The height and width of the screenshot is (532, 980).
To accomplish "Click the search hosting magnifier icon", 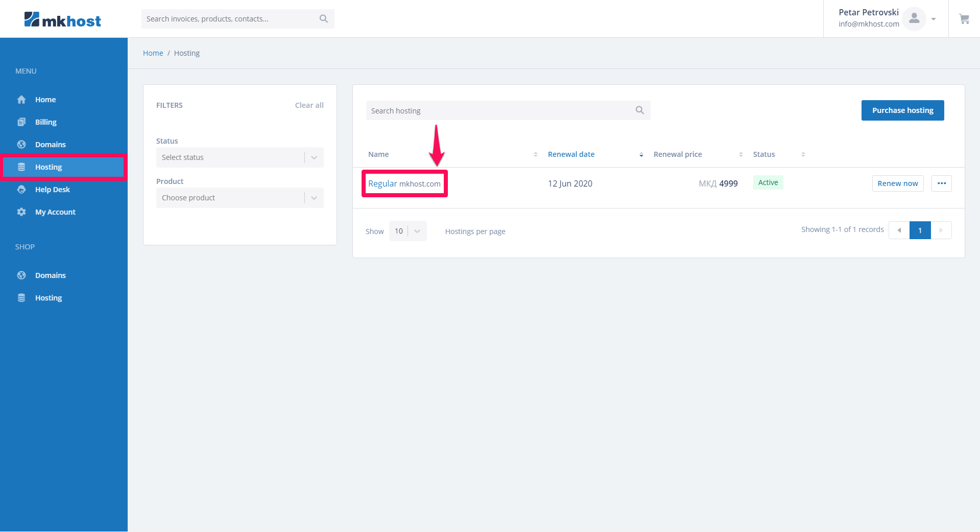I will [x=639, y=110].
